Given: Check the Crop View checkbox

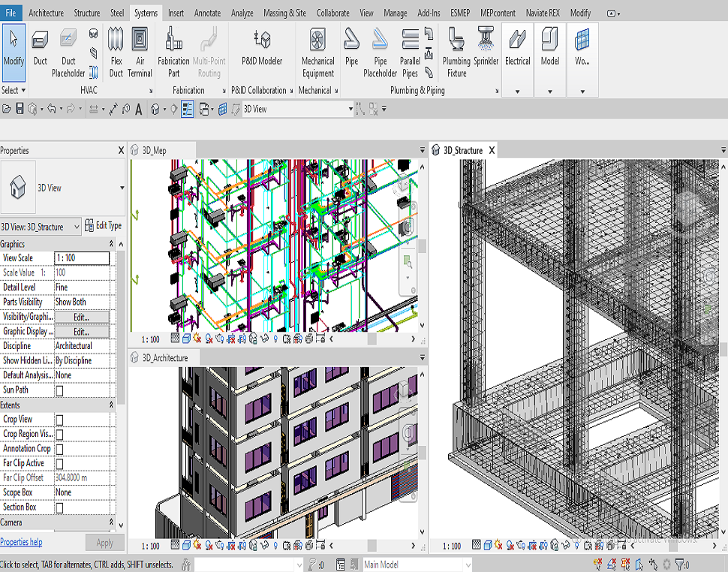Looking at the screenshot, I should (59, 420).
